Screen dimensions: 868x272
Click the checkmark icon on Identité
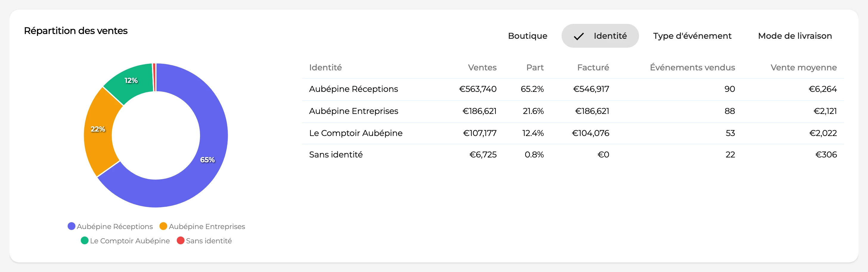(579, 36)
